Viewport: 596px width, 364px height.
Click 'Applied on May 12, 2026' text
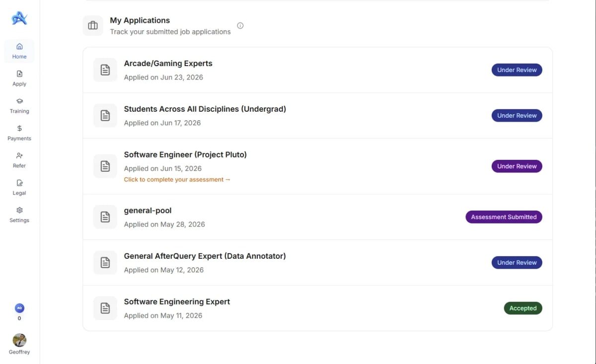164,270
